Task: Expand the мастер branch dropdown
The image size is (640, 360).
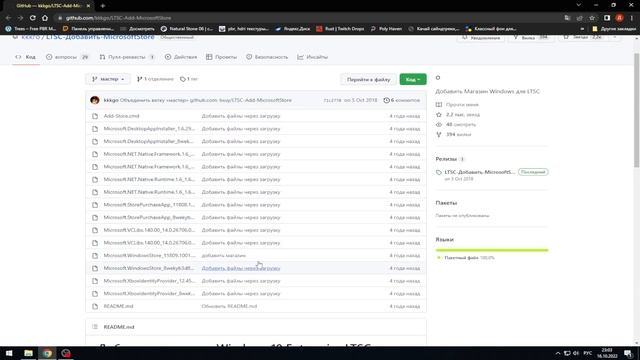Action: coord(108,79)
